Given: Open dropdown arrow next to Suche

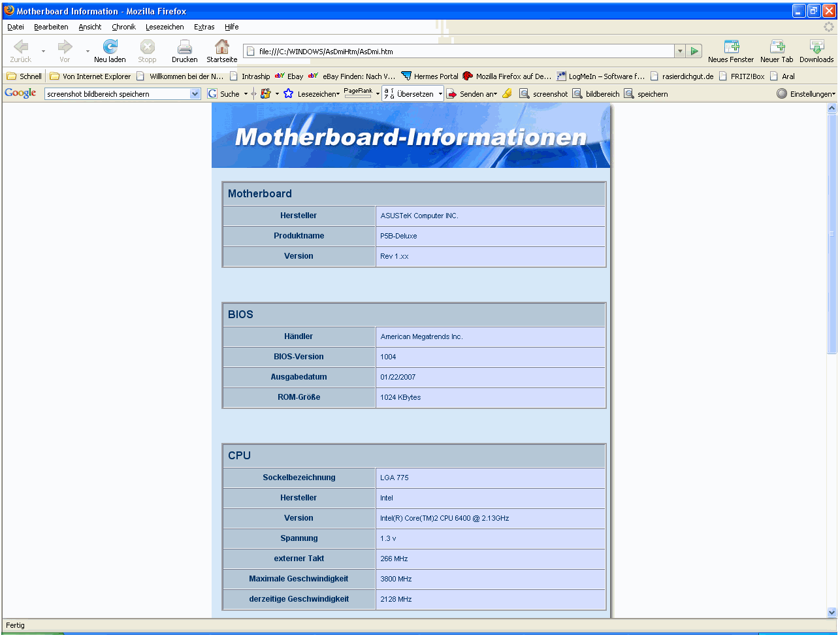Looking at the screenshot, I should [246, 94].
